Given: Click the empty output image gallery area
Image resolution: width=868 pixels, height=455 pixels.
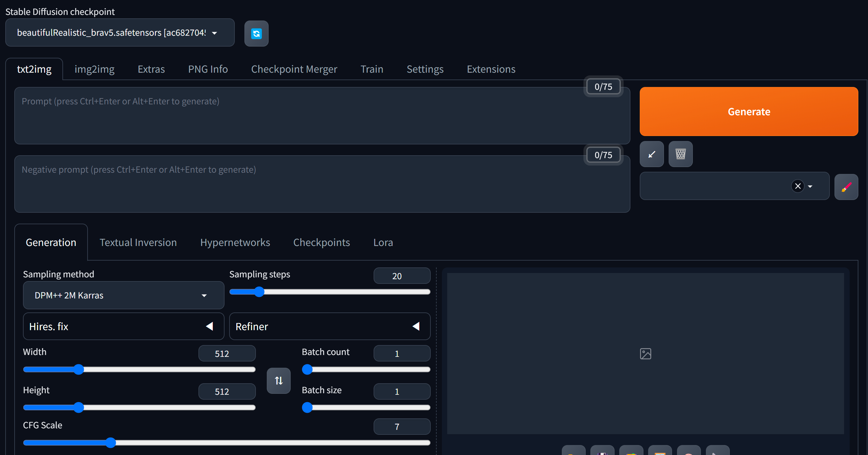Looking at the screenshot, I should pos(645,353).
